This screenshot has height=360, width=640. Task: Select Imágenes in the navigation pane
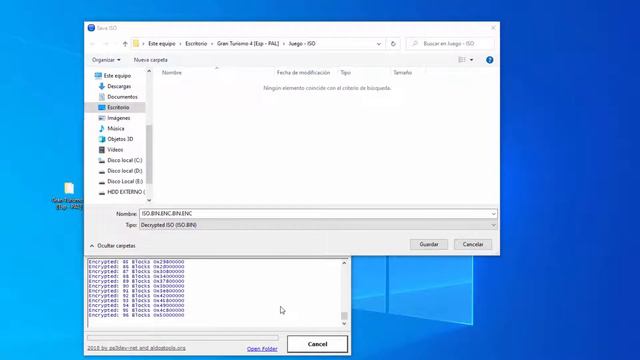pyautogui.click(x=119, y=118)
